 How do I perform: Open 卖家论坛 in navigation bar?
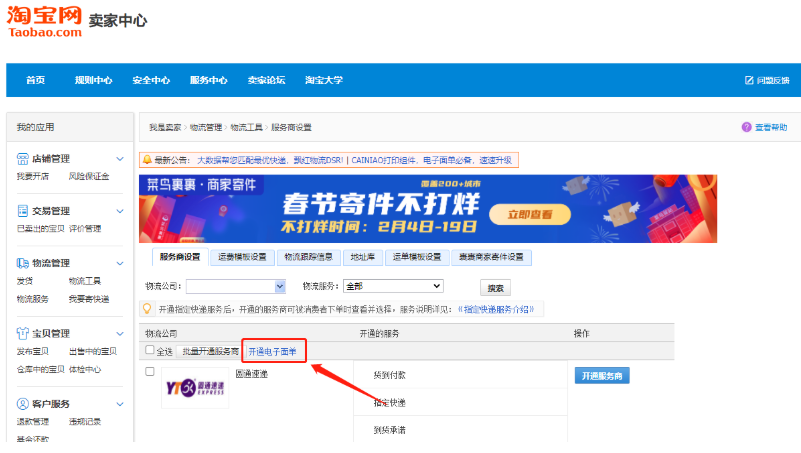(266, 80)
